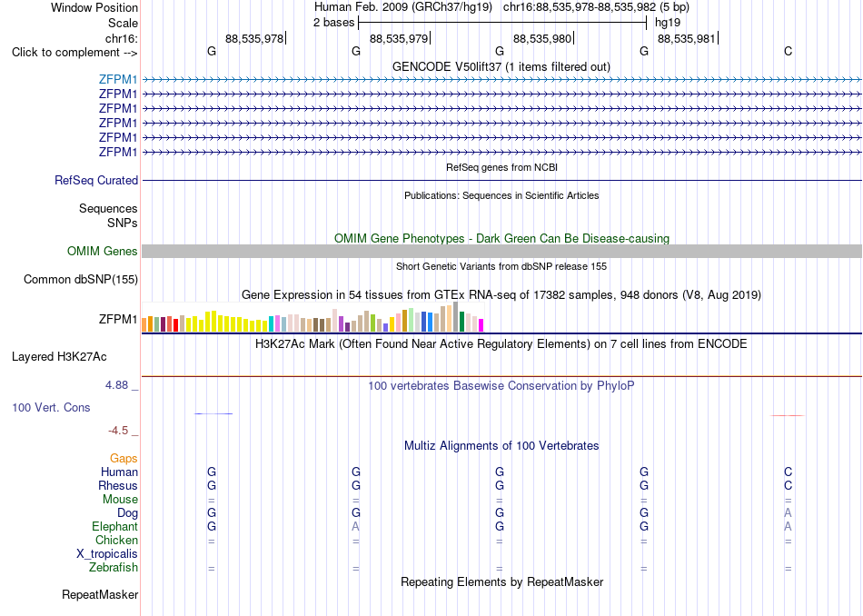Click the RefSeq Curated track label
This screenshot has height=616, width=863.
coord(95,180)
